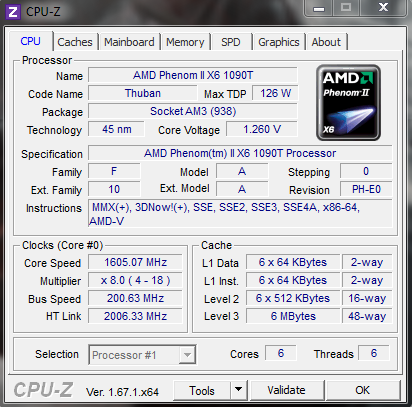
Task: Click the technology value 45 nm
Action: (x=116, y=129)
